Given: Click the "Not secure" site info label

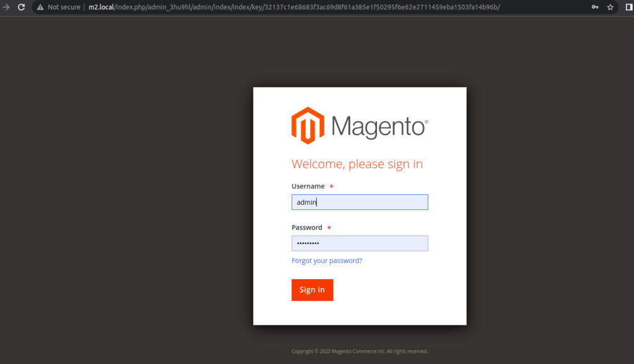Looking at the screenshot, I should (64, 7).
